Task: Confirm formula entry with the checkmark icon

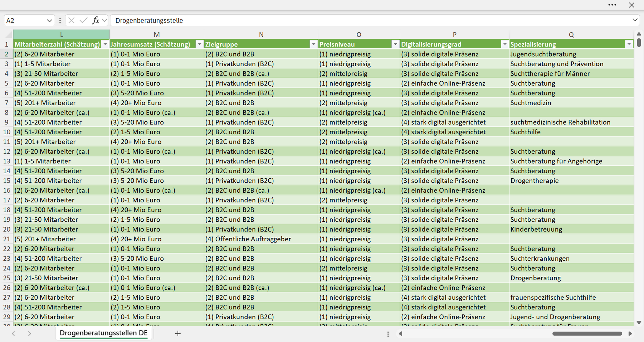Action: pos(83,20)
